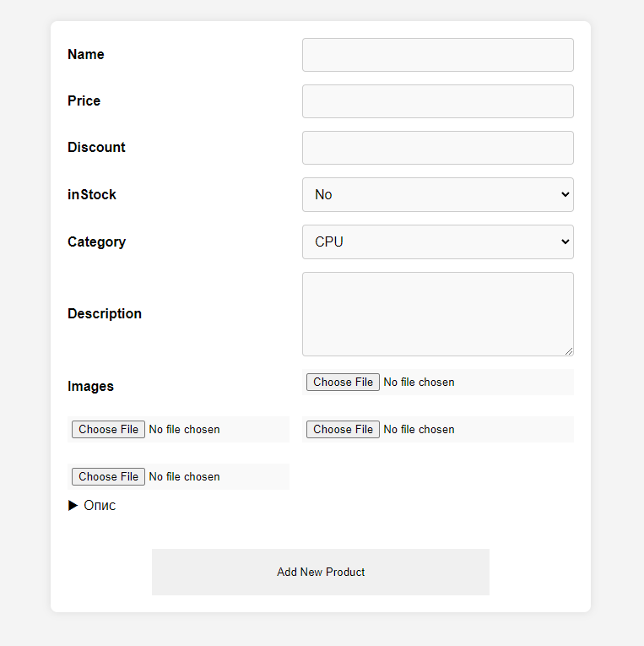Click the Discount input field
644x646 pixels.
(437, 148)
